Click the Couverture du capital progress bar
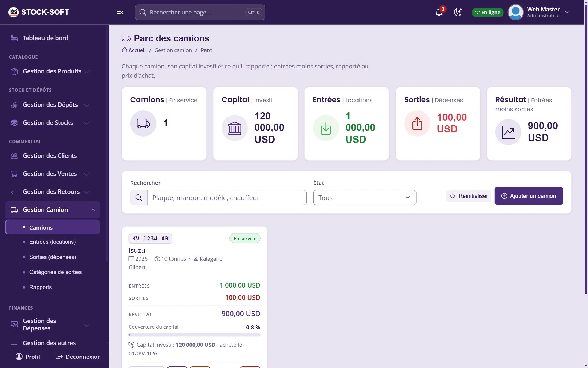The image size is (588, 368). point(194,335)
